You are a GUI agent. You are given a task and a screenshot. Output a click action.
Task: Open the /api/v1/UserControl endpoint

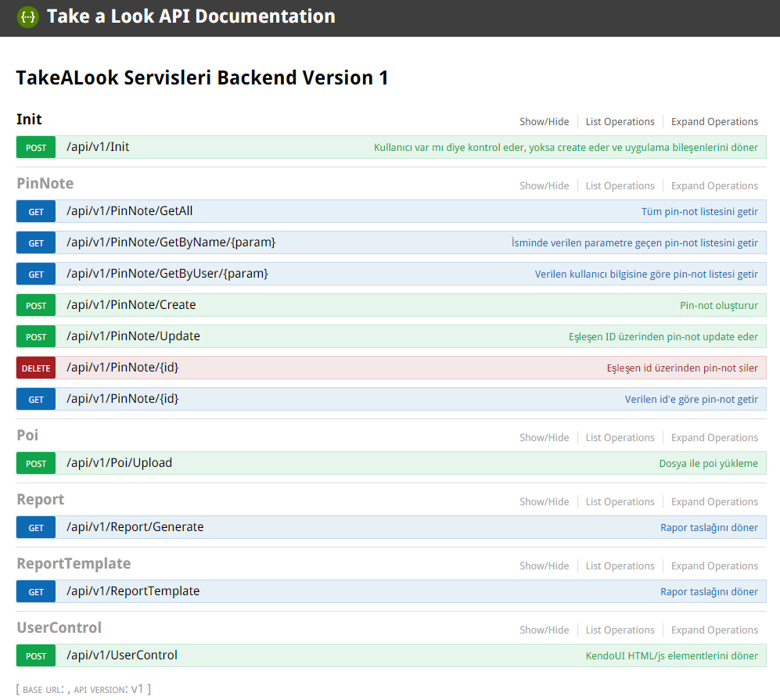(x=122, y=655)
